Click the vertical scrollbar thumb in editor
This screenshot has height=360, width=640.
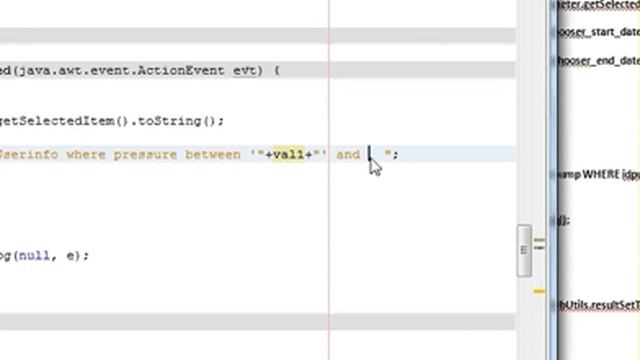pos(524,251)
